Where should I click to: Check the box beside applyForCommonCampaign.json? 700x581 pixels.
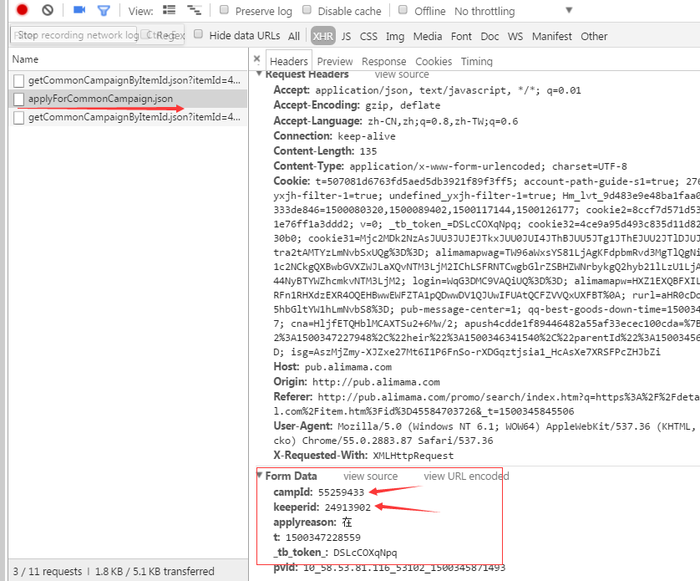coord(19,99)
